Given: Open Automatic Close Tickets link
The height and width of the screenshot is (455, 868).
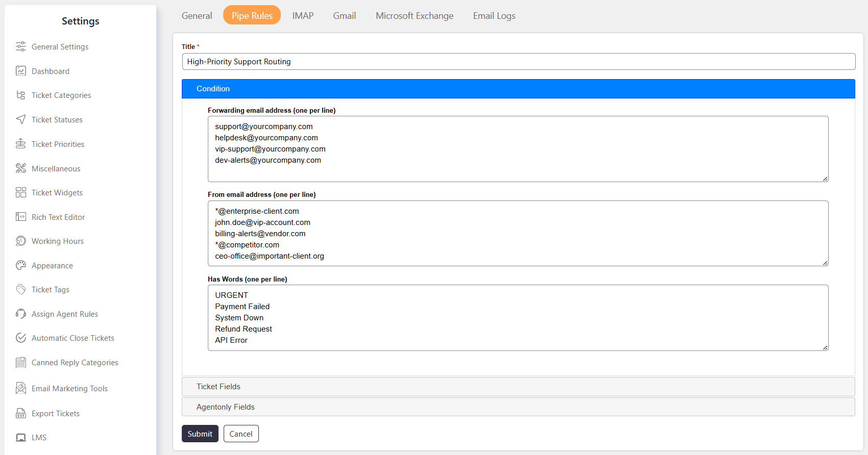Looking at the screenshot, I should pyautogui.click(x=73, y=338).
